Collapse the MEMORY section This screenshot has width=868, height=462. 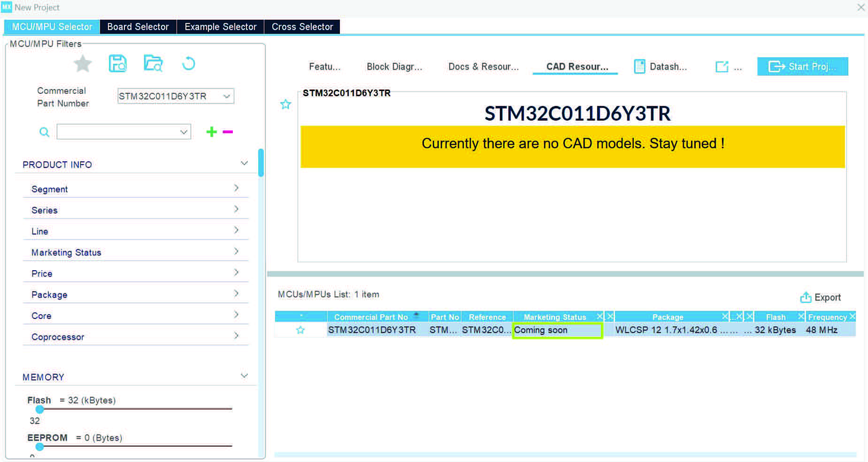244,376
